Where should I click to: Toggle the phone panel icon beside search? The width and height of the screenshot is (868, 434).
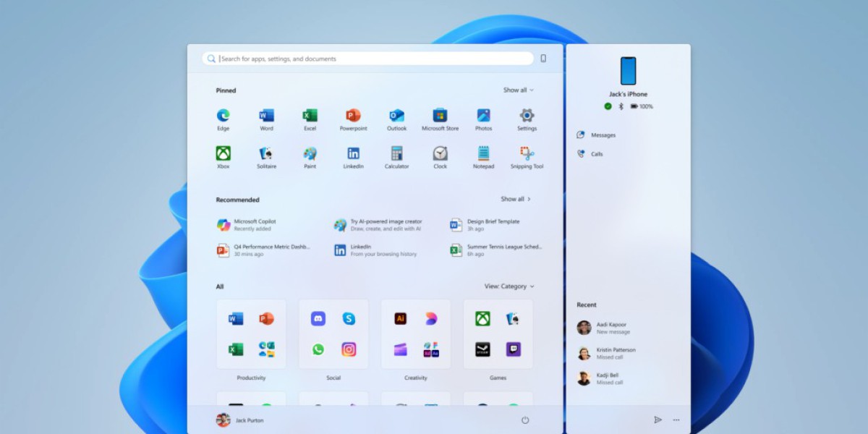pos(543,59)
